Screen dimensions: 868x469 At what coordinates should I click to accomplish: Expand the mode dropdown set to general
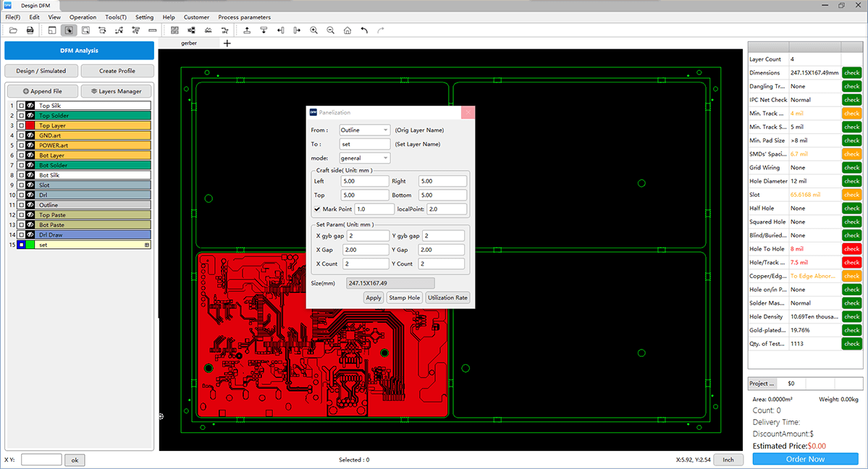(x=365, y=158)
